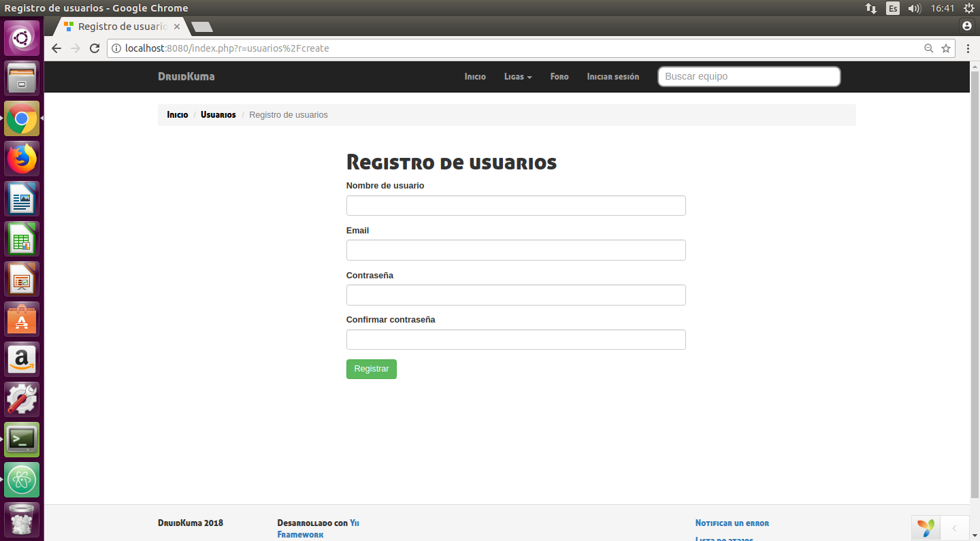The image size is (980, 541).
Task: Go to Inicio in navbar
Action: [x=475, y=77]
